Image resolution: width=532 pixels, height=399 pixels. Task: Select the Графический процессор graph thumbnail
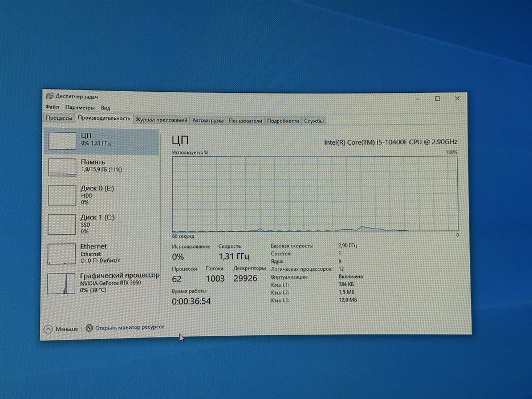(61, 283)
